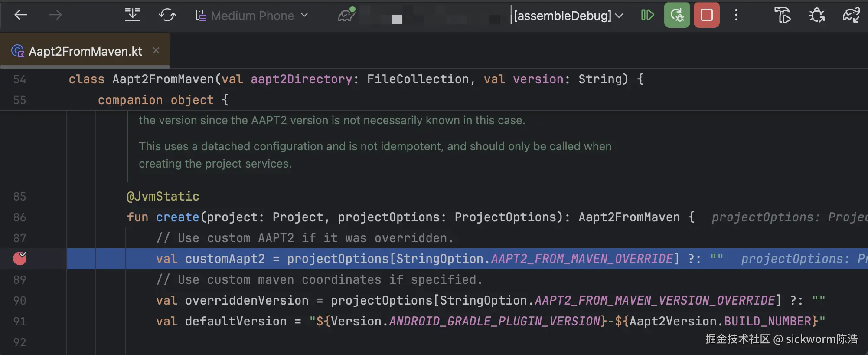Switch to the Aapt2FromMaven.kt tab
868x355 pixels.
coord(85,51)
